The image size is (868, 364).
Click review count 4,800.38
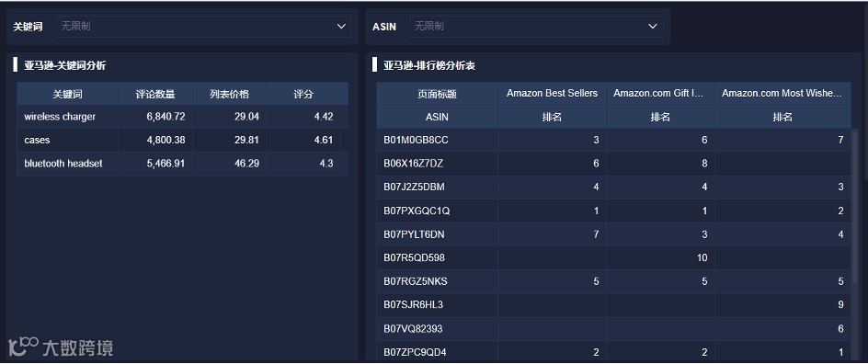[x=166, y=140]
